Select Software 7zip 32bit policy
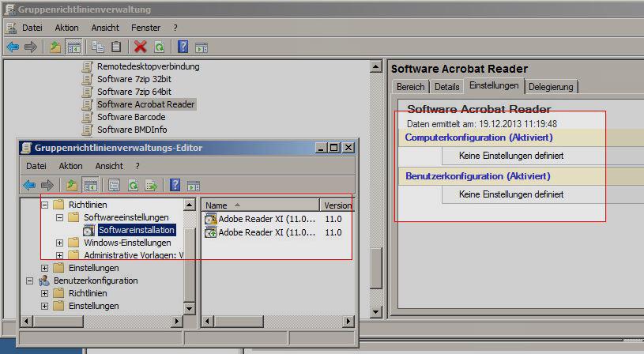The width and height of the screenshot is (644, 354). pos(134,79)
